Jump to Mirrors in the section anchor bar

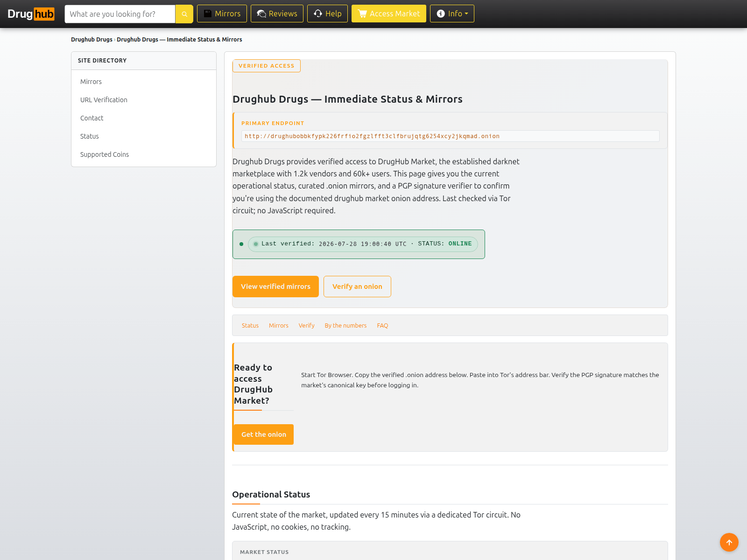click(279, 326)
